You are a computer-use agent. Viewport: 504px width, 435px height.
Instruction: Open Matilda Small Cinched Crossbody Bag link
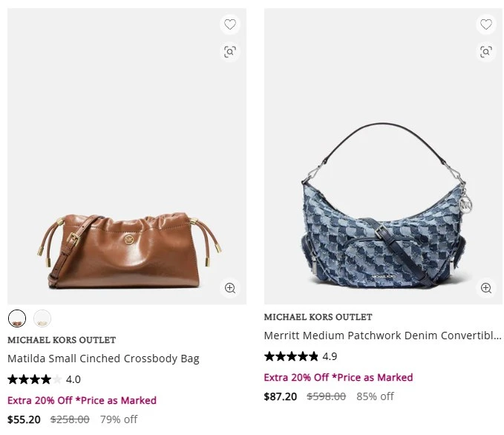click(x=103, y=359)
